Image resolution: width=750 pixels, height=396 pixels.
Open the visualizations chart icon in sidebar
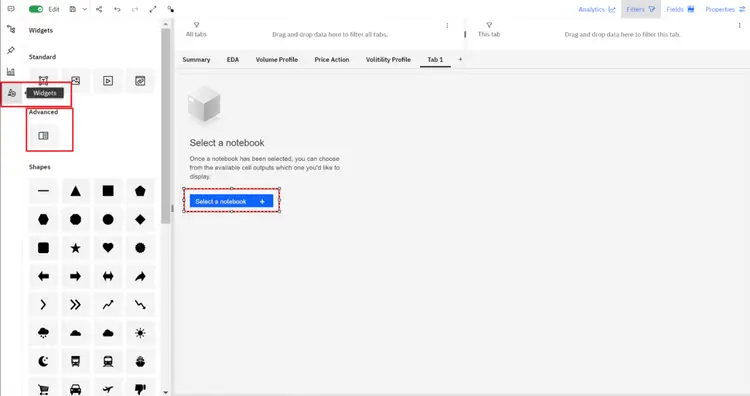[x=11, y=72]
